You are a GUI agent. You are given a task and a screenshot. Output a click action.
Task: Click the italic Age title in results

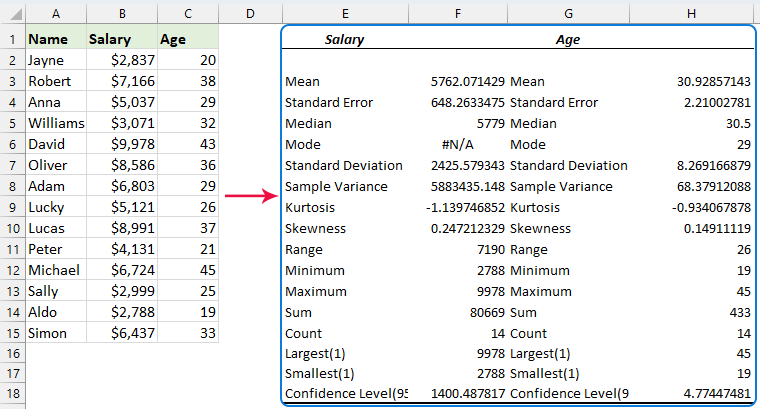click(567, 40)
